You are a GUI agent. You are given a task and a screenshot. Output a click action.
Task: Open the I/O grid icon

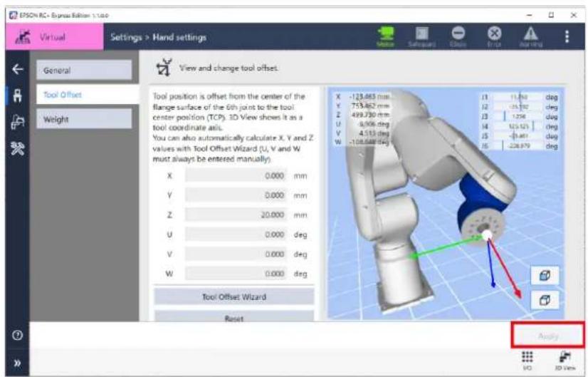(527, 361)
